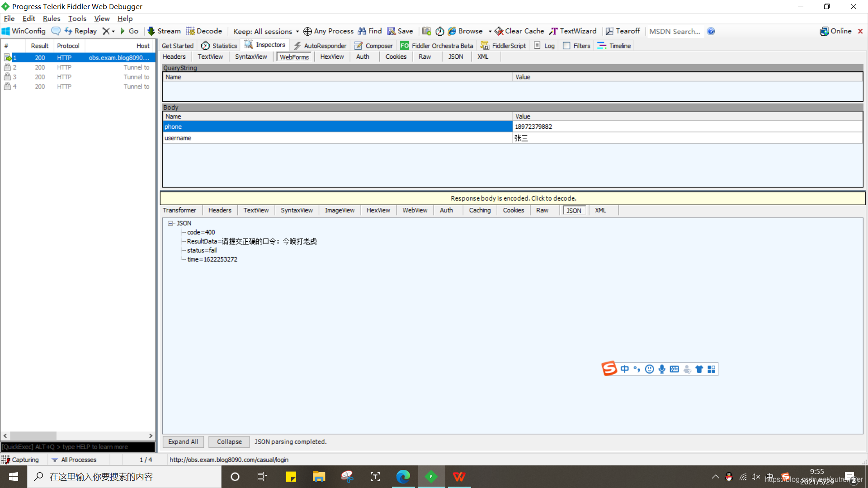Open the Remove sessions X dropdown
This screenshot has width=868, height=488.
[108, 31]
